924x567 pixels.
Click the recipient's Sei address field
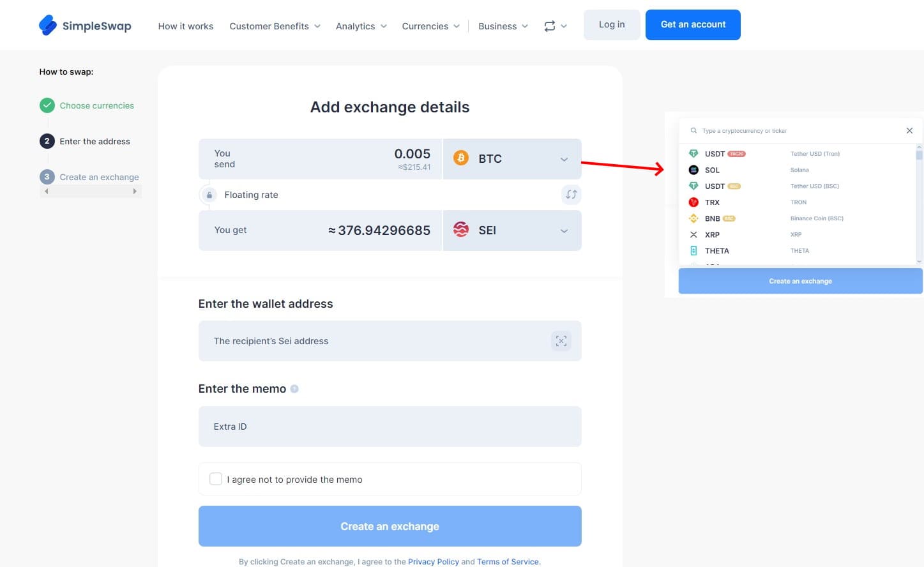point(390,341)
